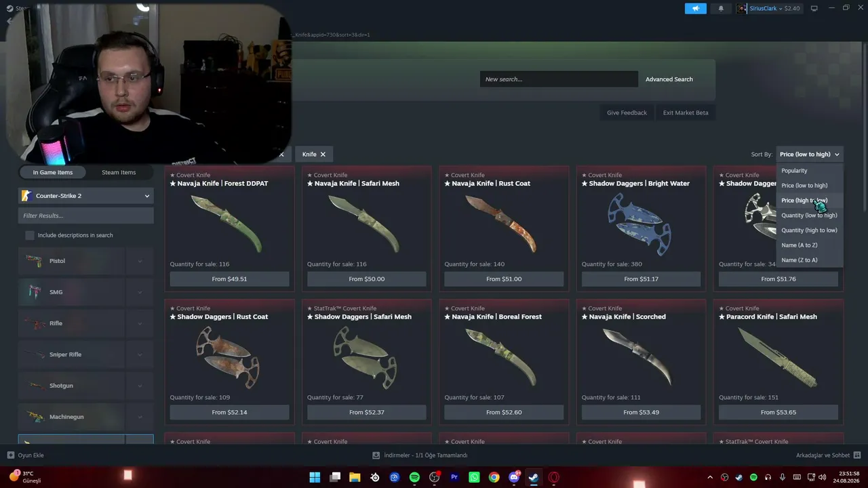The image size is (868, 488).
Task: Click From $51.17 on Shadow Daggers Bright Water
Action: click(x=641, y=279)
